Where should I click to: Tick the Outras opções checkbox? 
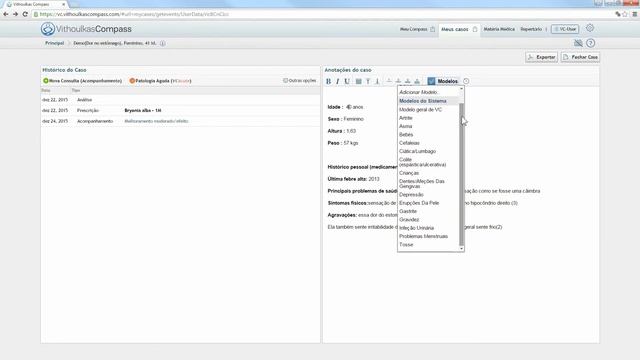tap(285, 80)
